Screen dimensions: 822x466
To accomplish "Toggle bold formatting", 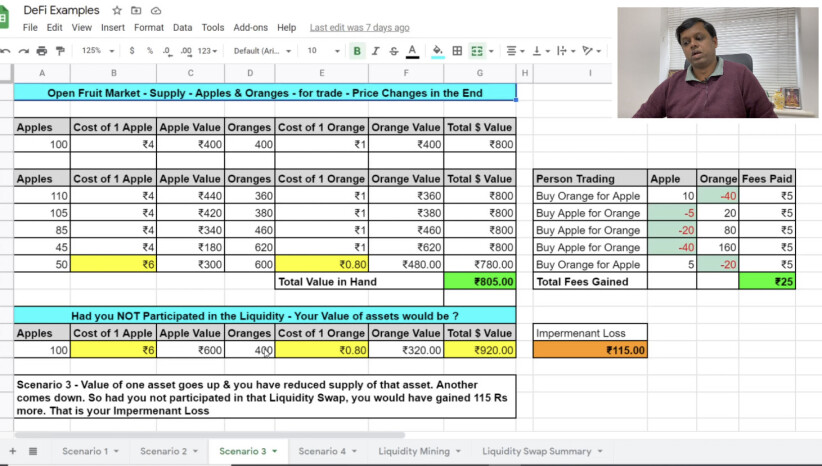I will 357,51.
